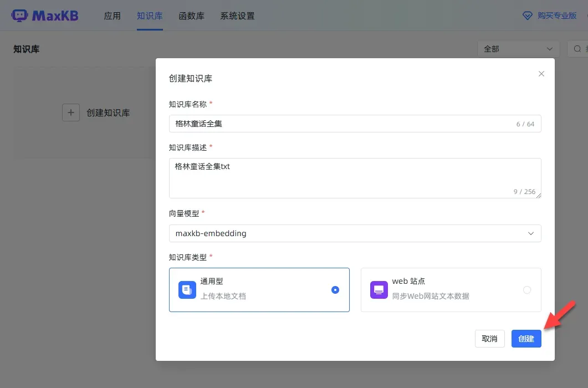The height and width of the screenshot is (388, 588).
Task: Click the MaxKB robot logo icon
Action: click(19, 16)
